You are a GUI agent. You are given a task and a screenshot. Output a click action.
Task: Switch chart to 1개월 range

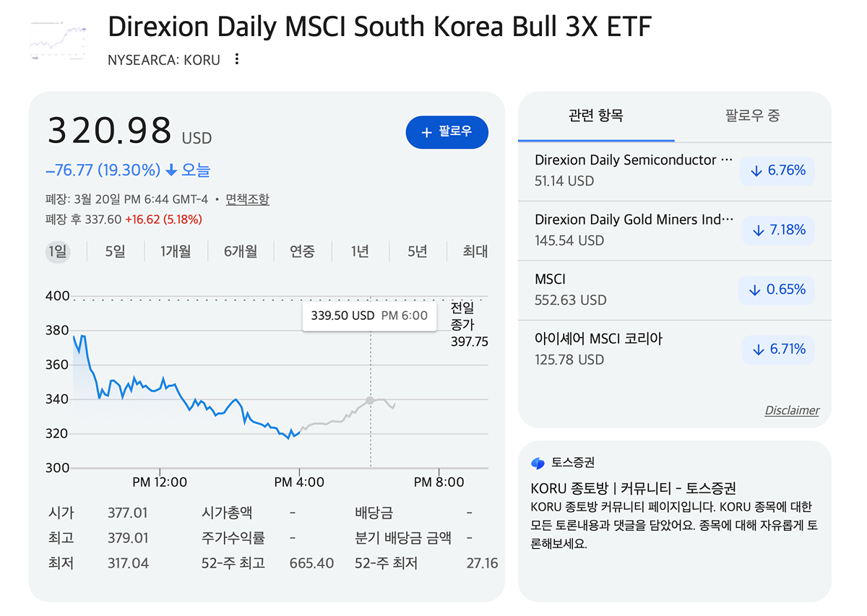pyautogui.click(x=176, y=251)
